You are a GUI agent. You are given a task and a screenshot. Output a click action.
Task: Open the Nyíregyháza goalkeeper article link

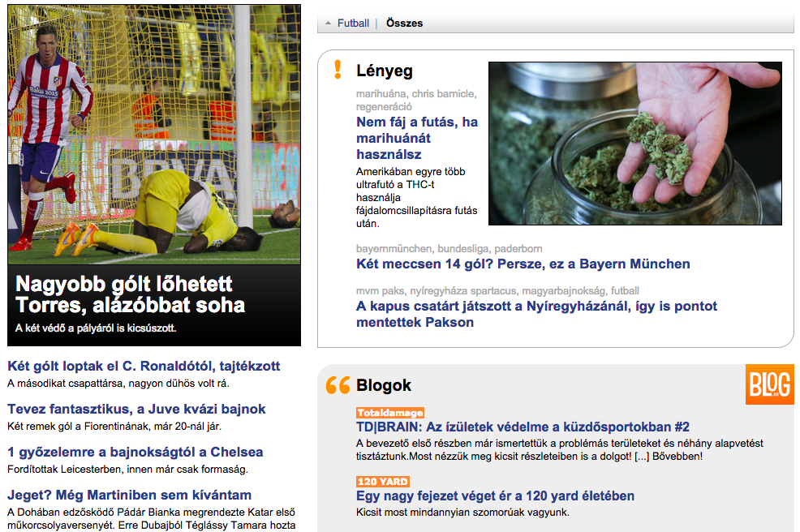click(x=536, y=314)
